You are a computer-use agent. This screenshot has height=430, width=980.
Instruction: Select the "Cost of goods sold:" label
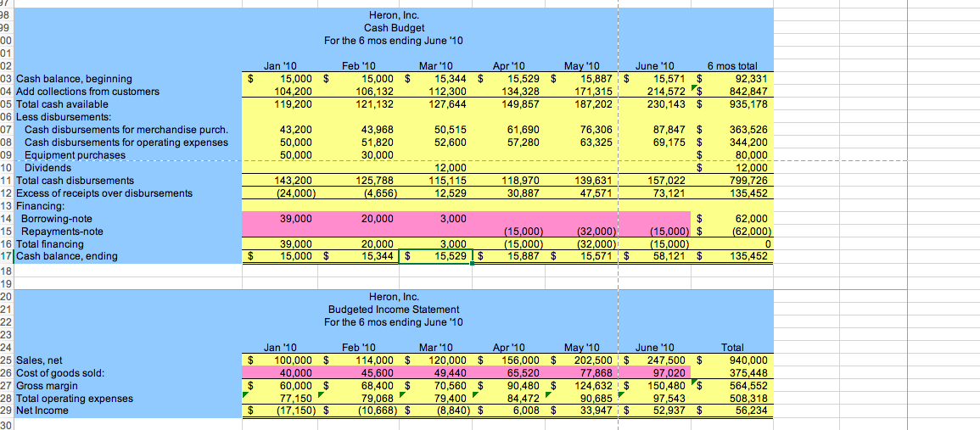tap(60, 373)
